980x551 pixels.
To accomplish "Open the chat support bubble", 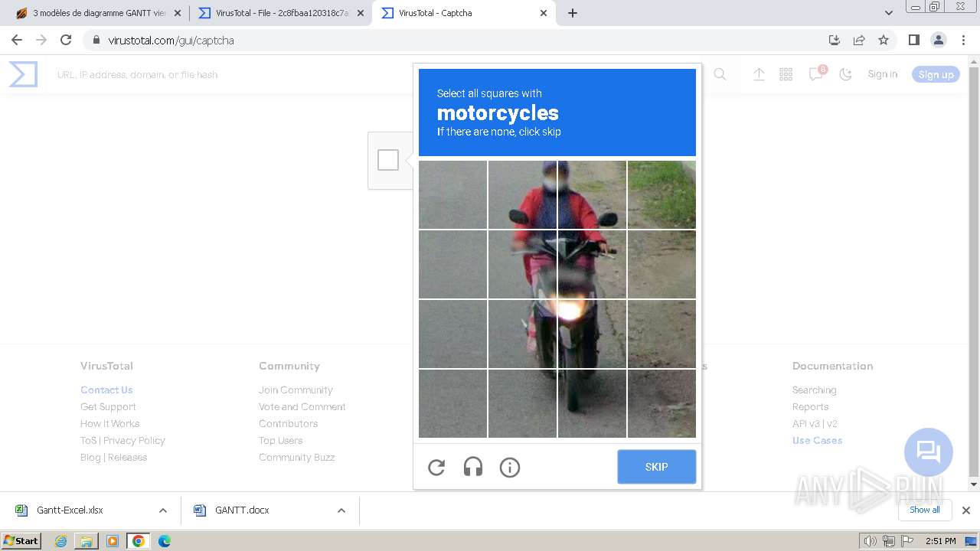I will (x=928, y=452).
